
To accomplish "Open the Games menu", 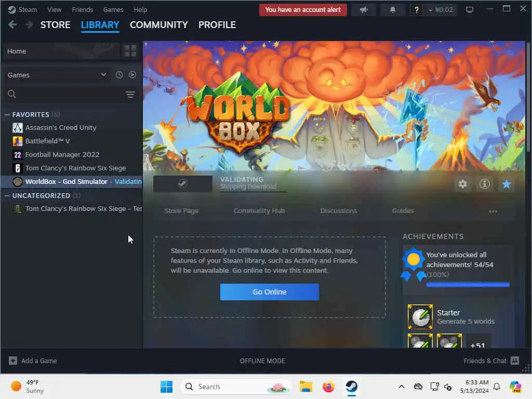I will coord(113,10).
